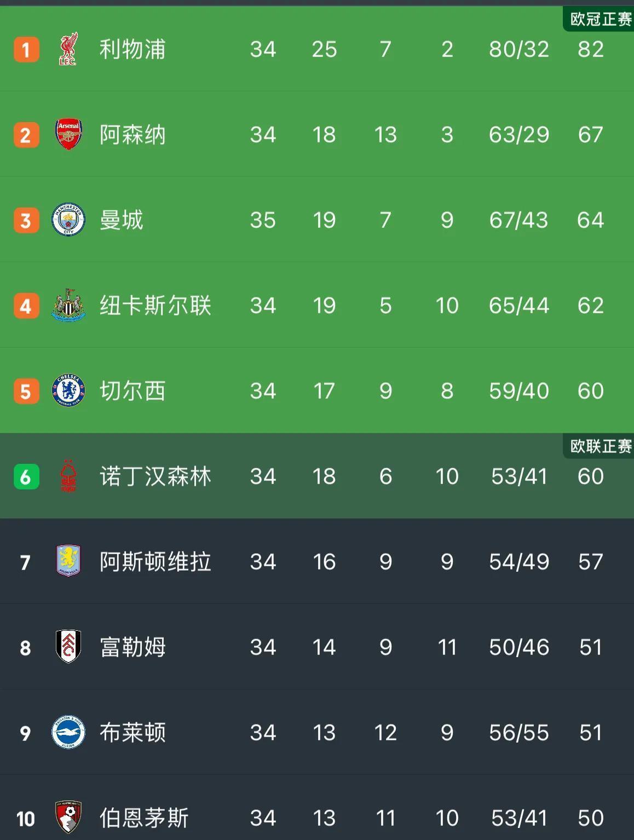Viewport: 634px width, 840px height.
Task: Click the Manchester City club crest
Action: pos(67,220)
